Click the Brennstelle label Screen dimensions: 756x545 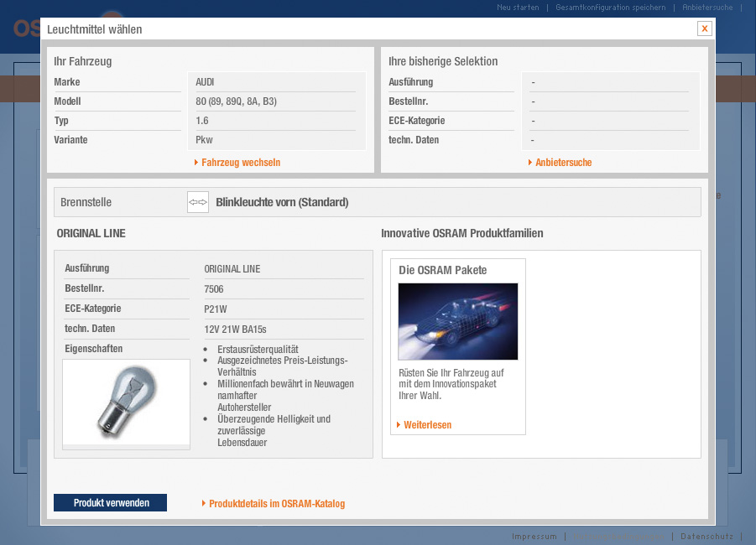(x=86, y=202)
